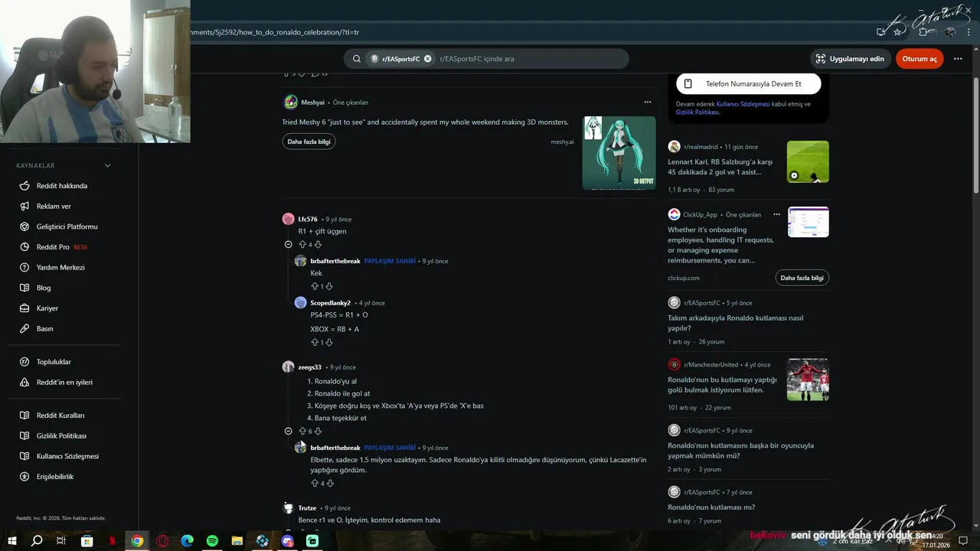This screenshot has height=551, width=980.
Task: Open ClickUp_App ad options menu
Action: (x=776, y=214)
